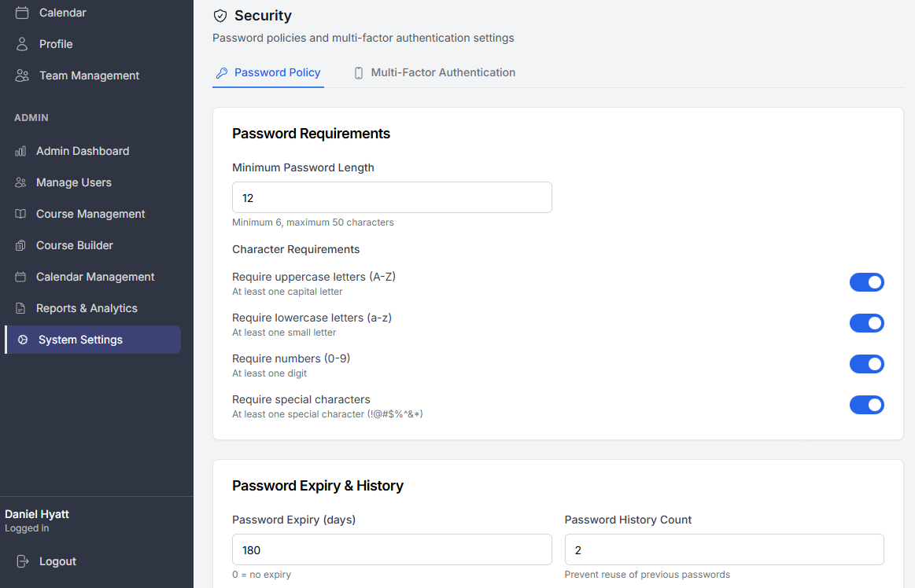
Task: Select the Password Policy tab
Action: 268,72
